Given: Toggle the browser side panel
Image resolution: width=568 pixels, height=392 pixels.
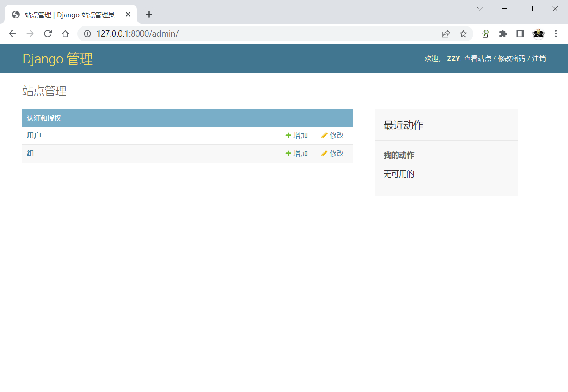Looking at the screenshot, I should pos(520,34).
